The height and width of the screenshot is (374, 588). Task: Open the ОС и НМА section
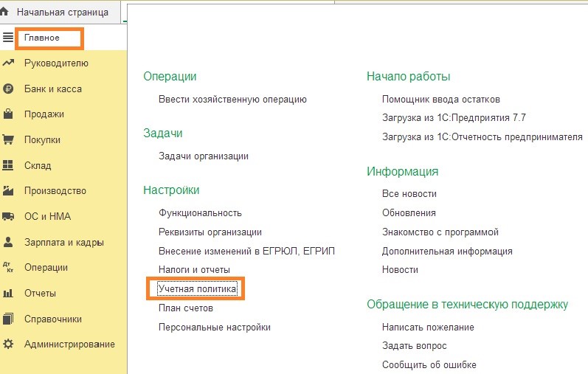(47, 216)
